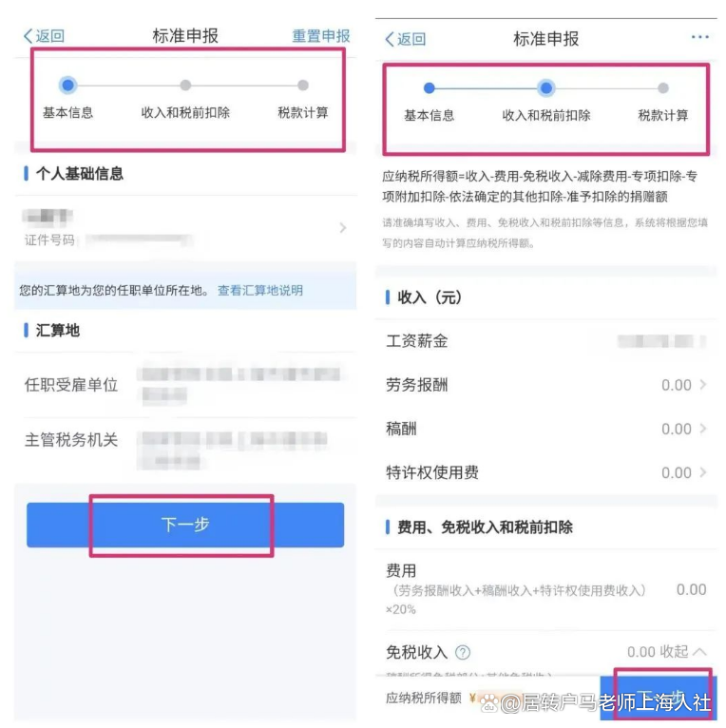Tap the back arrow on left screen

(44, 36)
